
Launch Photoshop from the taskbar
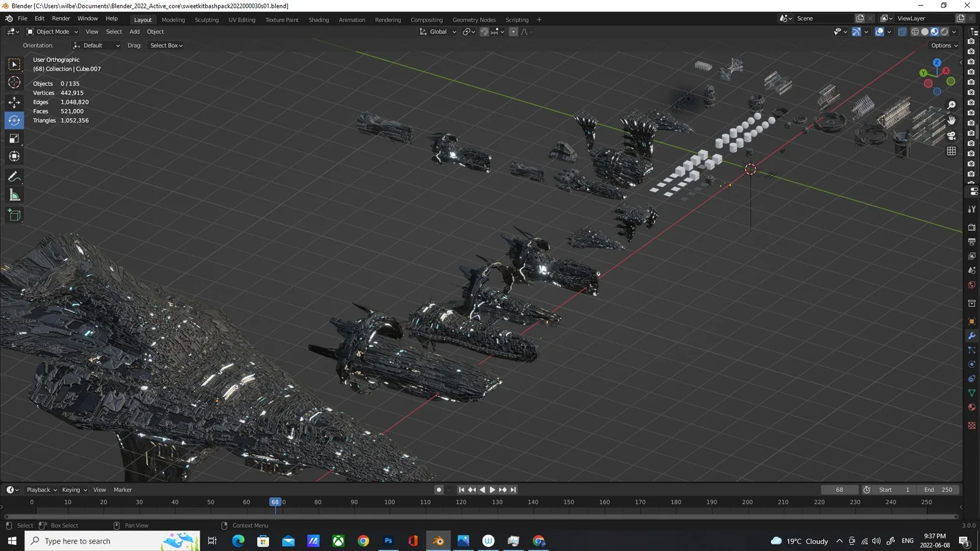click(388, 541)
